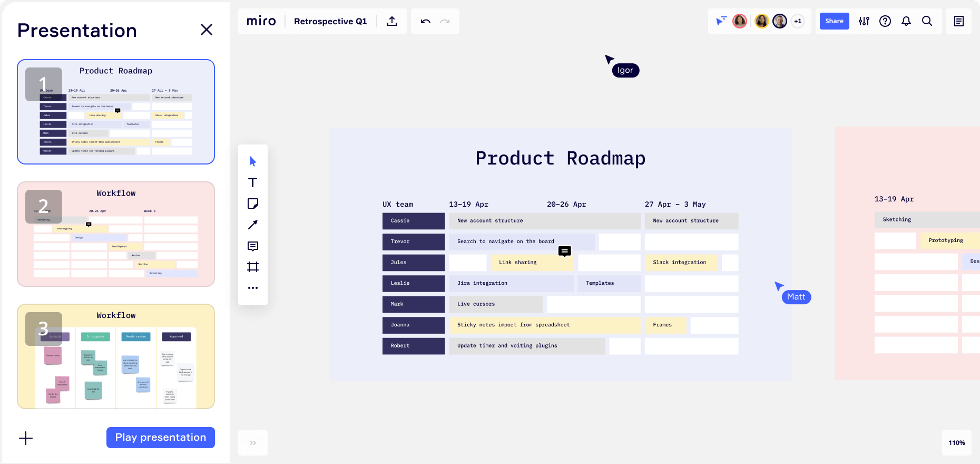Expand the collapsed bottom toolbar chevrons
980x464 pixels.
(x=253, y=443)
